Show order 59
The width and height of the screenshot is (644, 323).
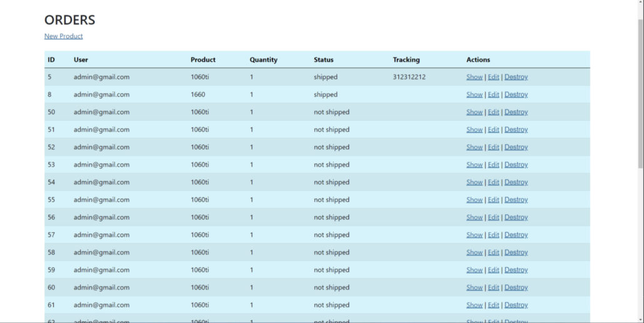[x=475, y=270]
